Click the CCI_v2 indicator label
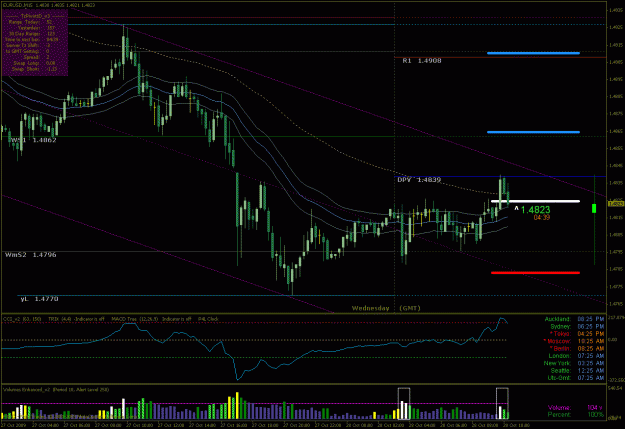The width and height of the screenshot is (625, 429). point(23,319)
